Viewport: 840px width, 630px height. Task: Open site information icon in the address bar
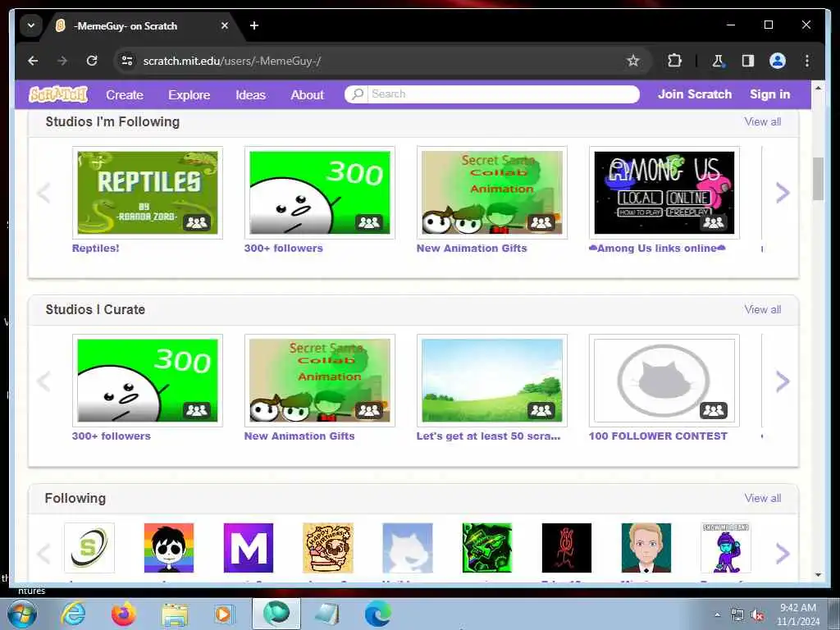tap(127, 61)
